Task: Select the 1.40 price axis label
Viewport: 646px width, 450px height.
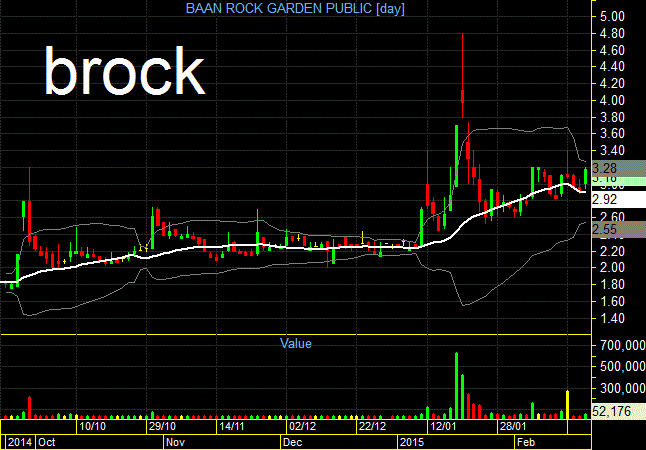Action: click(613, 319)
